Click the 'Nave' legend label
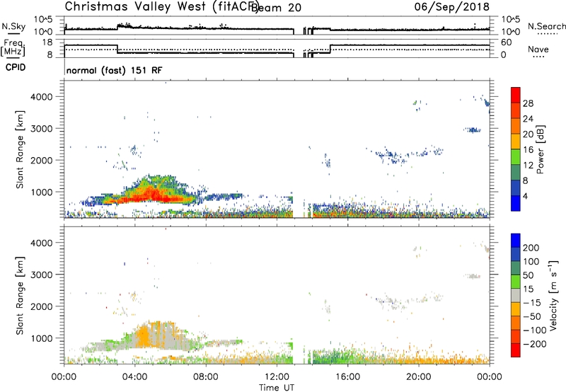This screenshot has height=392, width=566. coord(538,49)
